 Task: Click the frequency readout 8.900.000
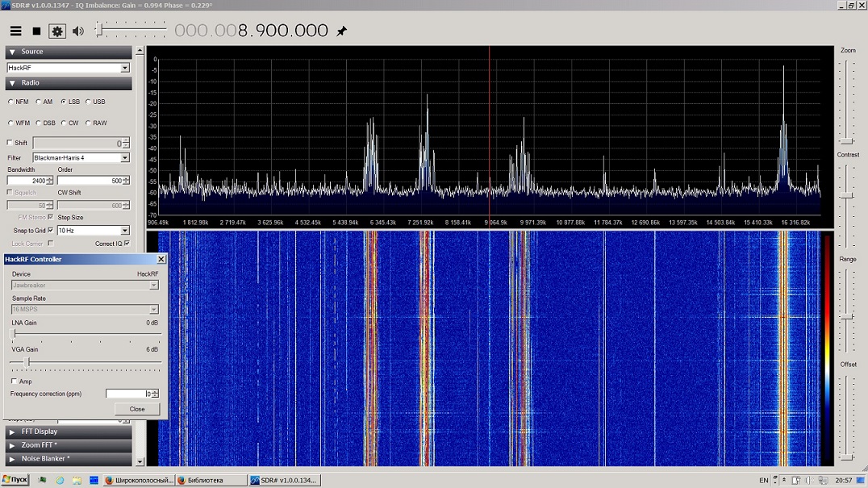click(283, 31)
